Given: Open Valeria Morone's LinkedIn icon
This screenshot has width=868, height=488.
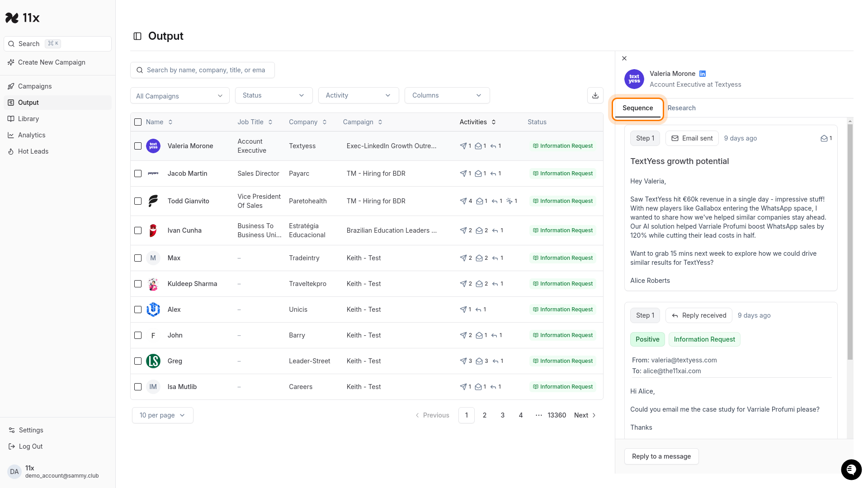Looking at the screenshot, I should (x=703, y=74).
